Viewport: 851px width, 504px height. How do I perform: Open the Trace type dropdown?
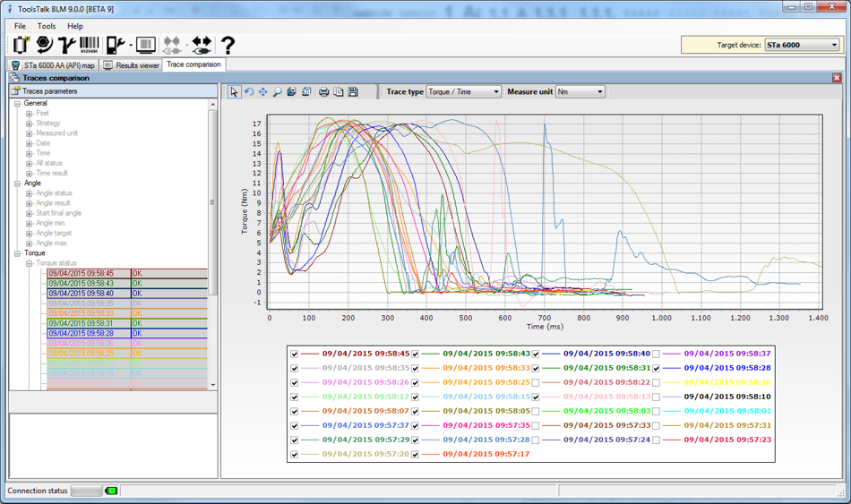pos(495,91)
